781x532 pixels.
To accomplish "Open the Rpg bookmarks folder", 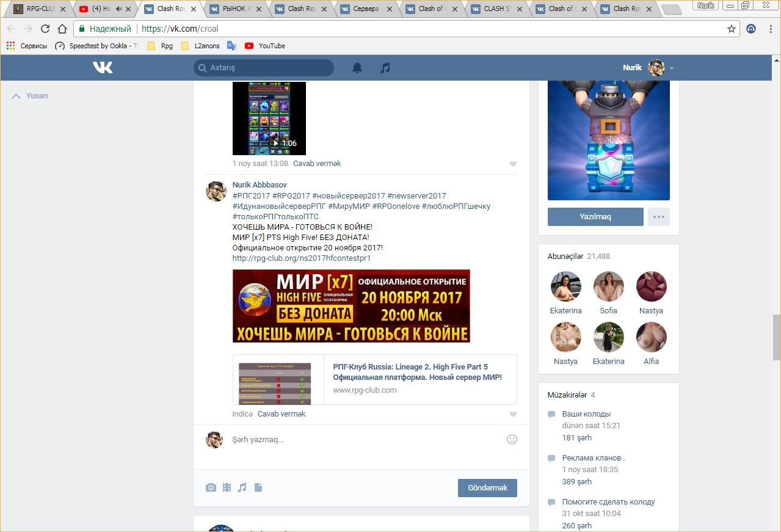I will (x=160, y=46).
